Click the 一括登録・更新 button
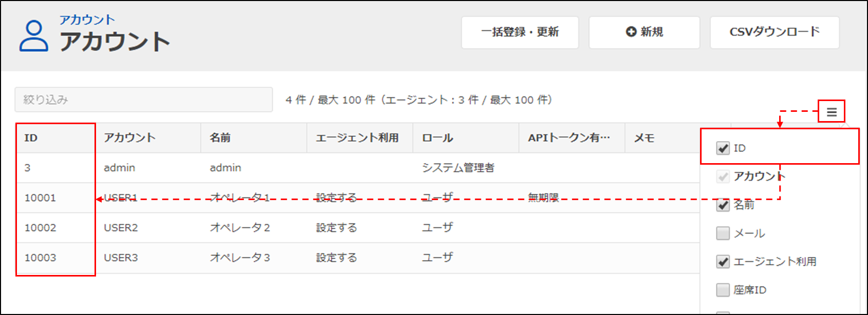The height and width of the screenshot is (315, 868). (520, 32)
